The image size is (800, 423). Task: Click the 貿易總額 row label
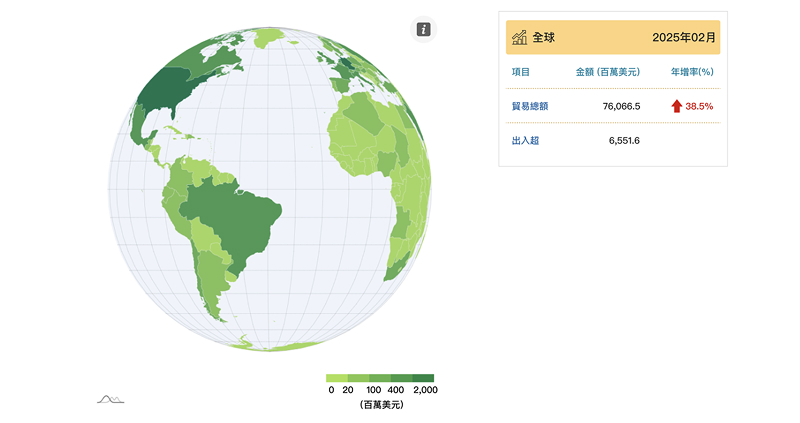click(529, 106)
